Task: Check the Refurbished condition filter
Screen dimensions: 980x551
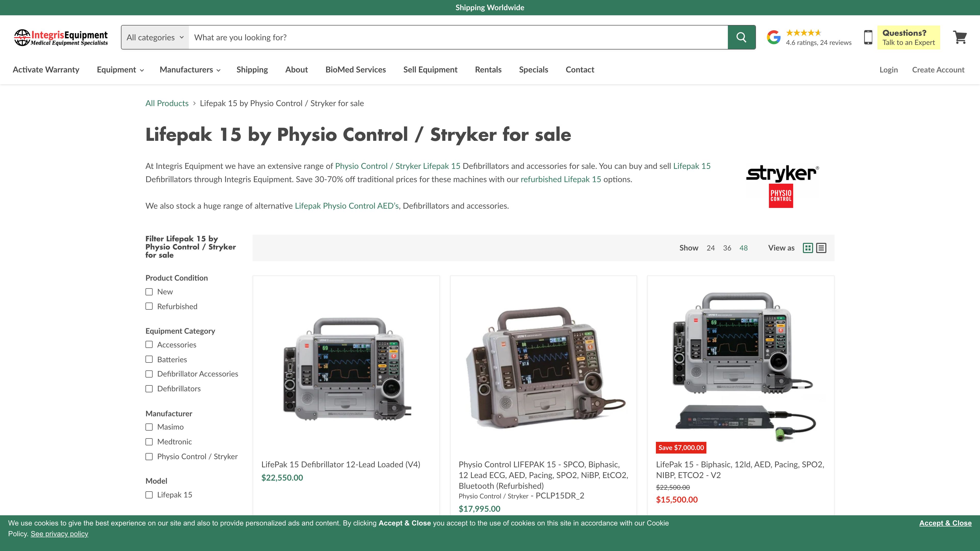Action: (149, 306)
